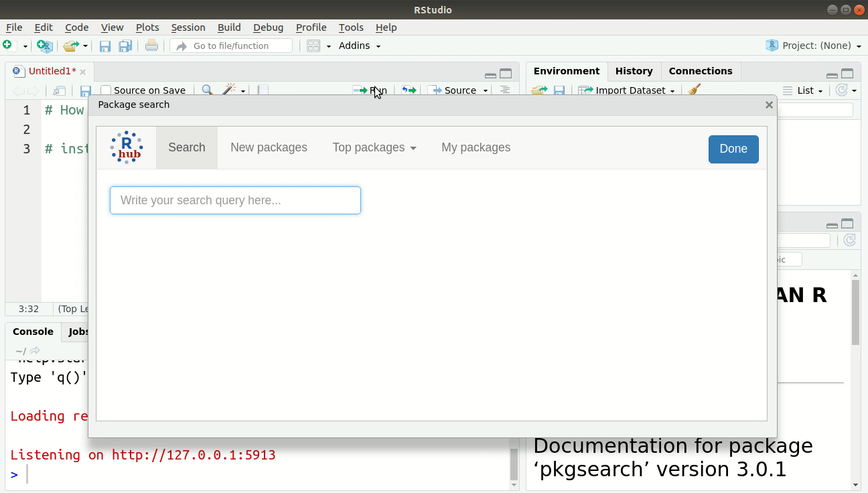Toggle Source on Save checkbox
Viewport: 868px width, 493px height.
106,90
